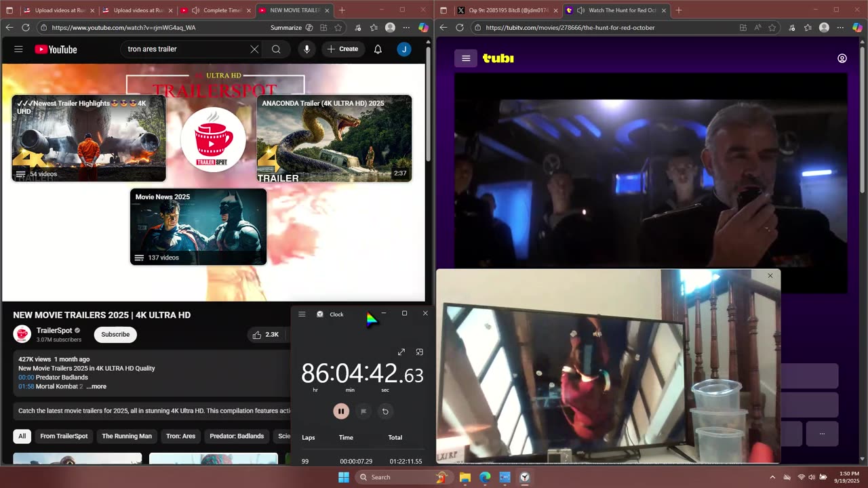Viewport: 868px width, 488px height.
Task: Mute the Complete Timel tab audio
Action: [195, 10]
